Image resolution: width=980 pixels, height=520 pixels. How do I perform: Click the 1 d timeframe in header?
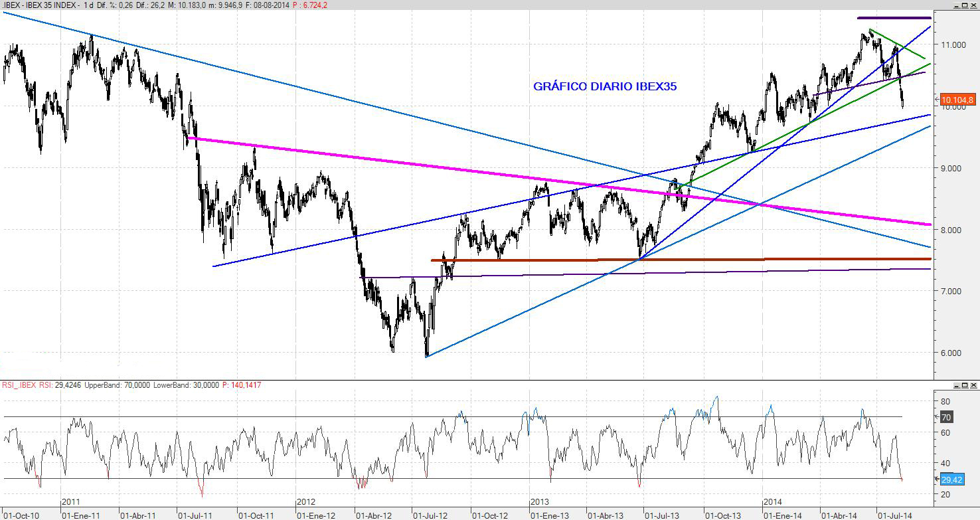pos(88,5)
